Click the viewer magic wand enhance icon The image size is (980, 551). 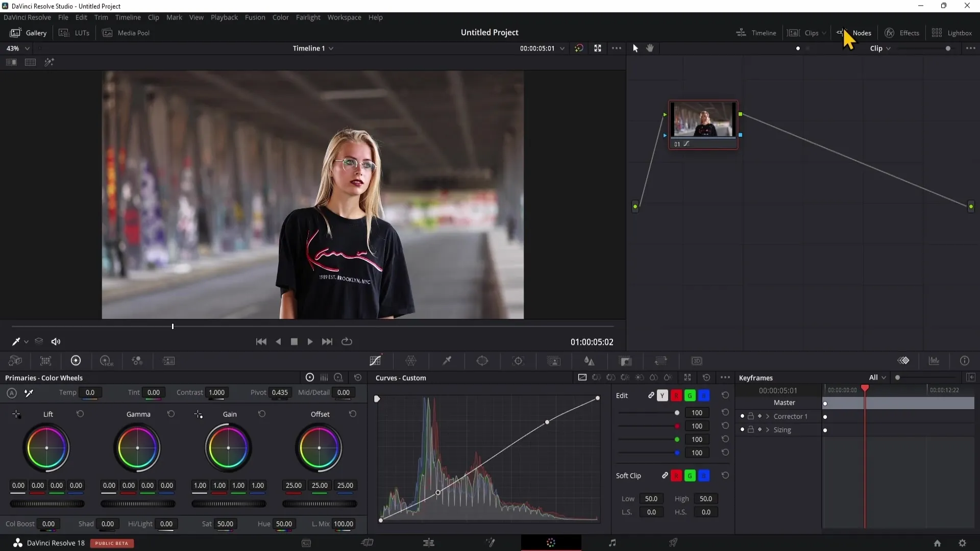pos(49,62)
